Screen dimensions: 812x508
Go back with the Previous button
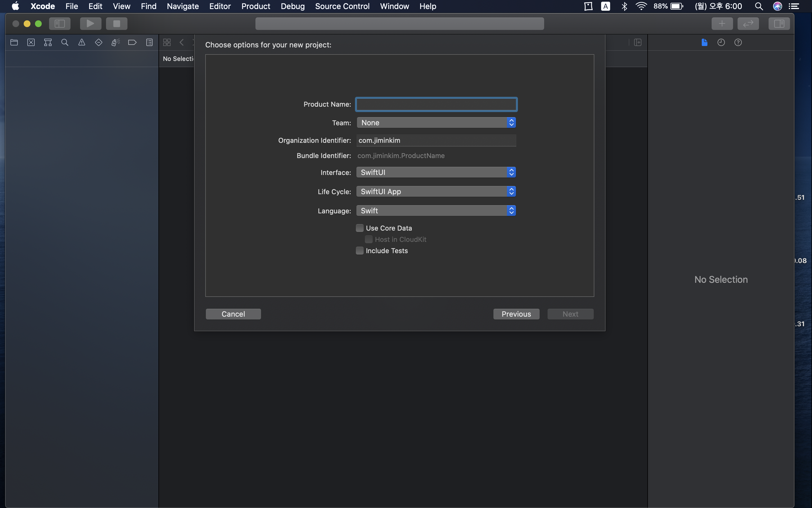click(516, 314)
